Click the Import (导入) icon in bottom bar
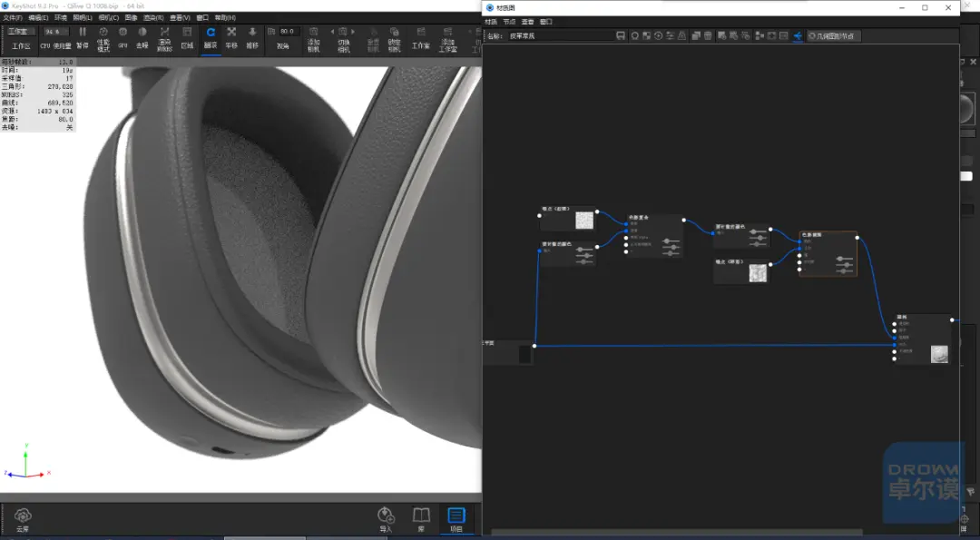This screenshot has width=980, height=540. pyautogui.click(x=386, y=520)
